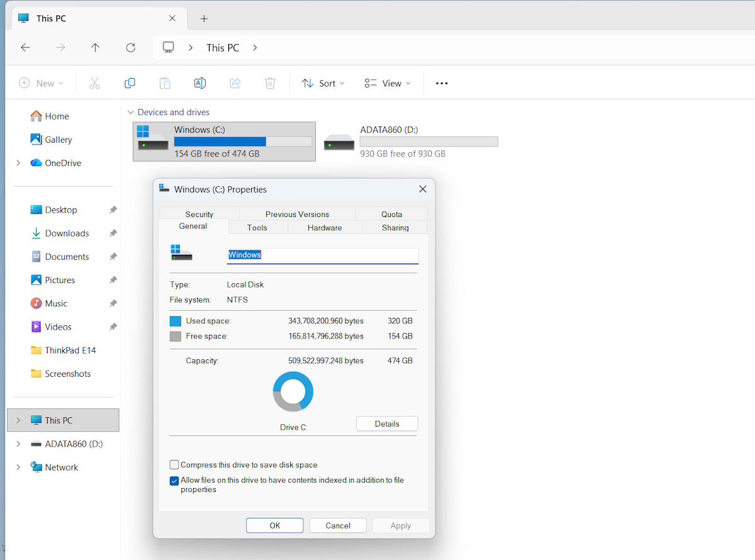Click the address bar This PC text
The image size is (755, 560).
point(223,48)
